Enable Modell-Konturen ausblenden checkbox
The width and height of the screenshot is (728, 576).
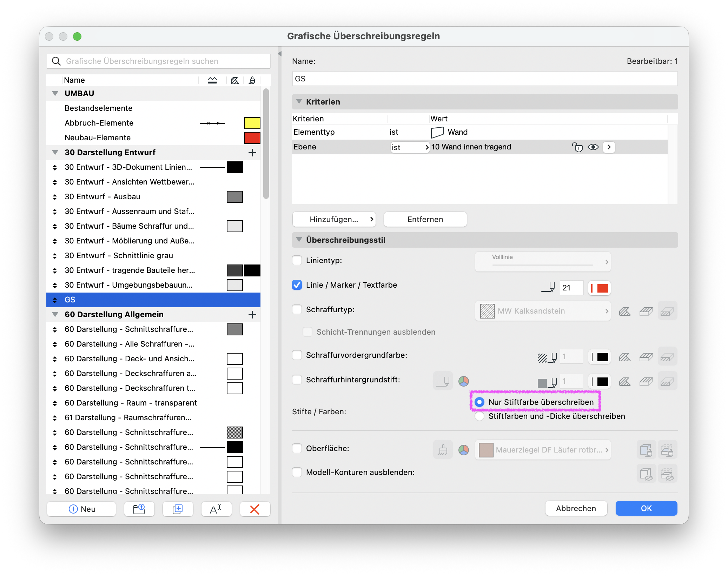[x=297, y=472]
